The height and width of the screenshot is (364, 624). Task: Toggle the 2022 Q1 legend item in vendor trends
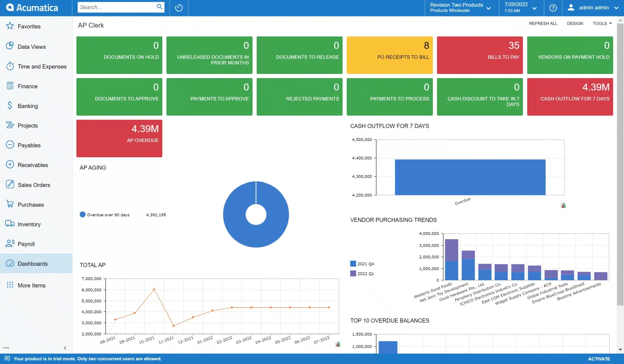(364, 273)
